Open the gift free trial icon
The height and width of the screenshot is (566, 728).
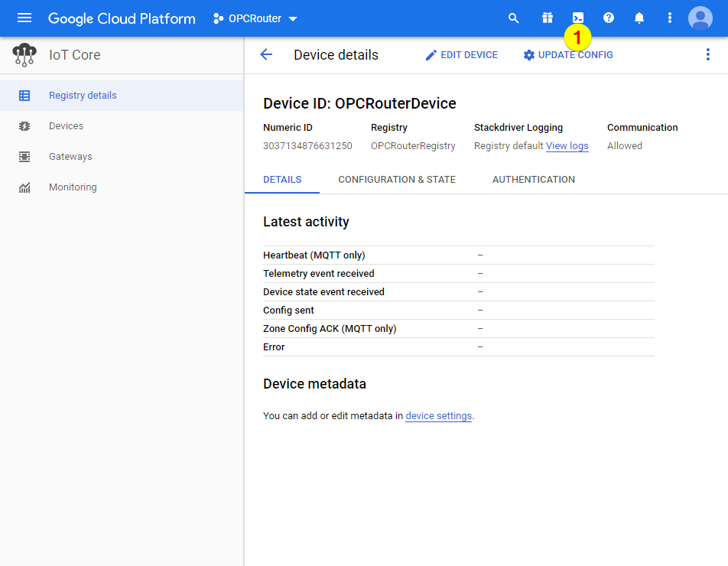[x=547, y=18]
